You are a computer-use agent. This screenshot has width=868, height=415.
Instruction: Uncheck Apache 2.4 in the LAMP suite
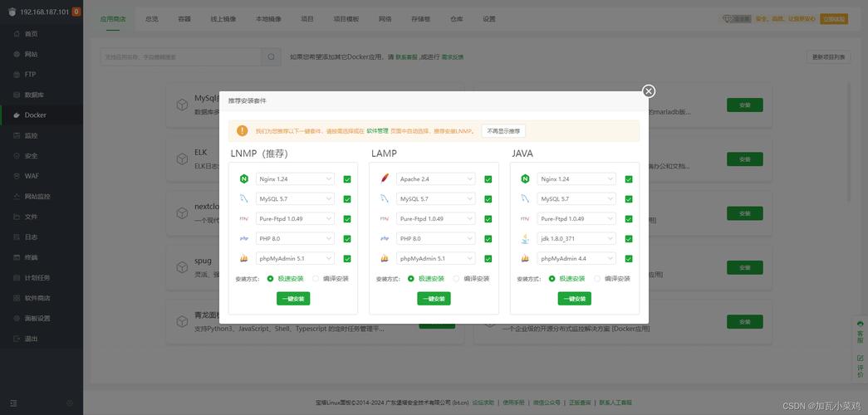488,179
